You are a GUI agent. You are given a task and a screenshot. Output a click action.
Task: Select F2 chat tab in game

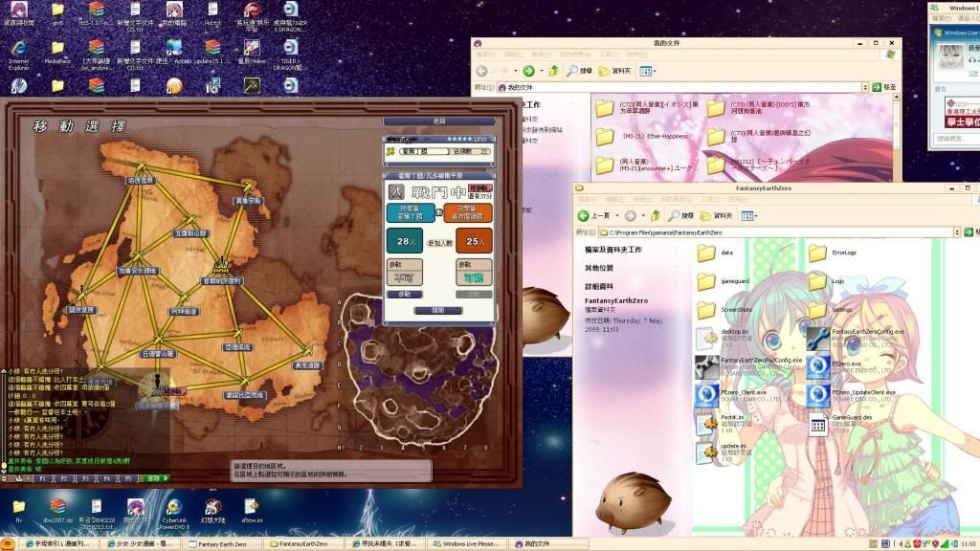point(64,478)
